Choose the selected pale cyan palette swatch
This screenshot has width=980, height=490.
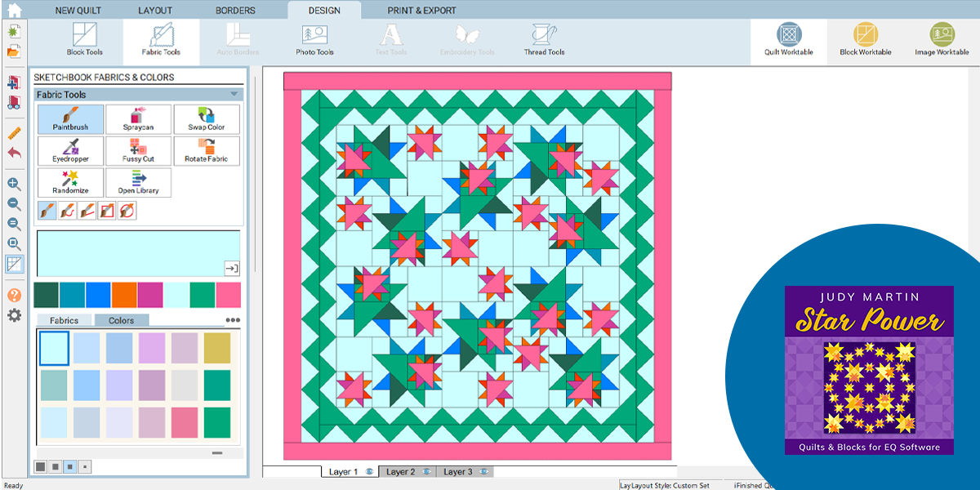coord(55,348)
